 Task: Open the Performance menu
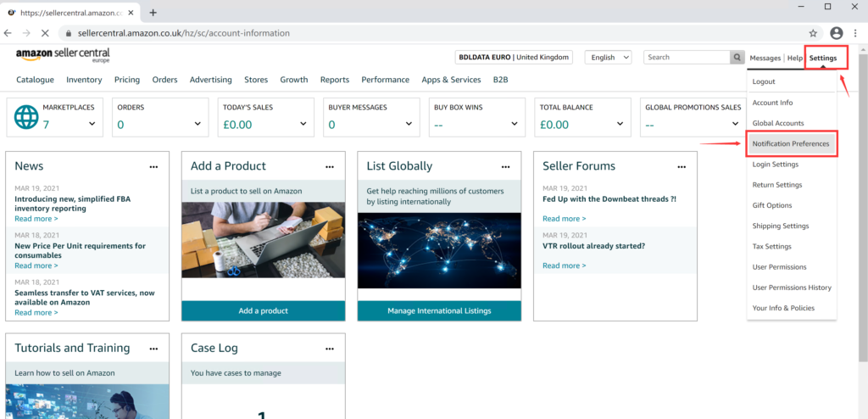pyautogui.click(x=386, y=80)
